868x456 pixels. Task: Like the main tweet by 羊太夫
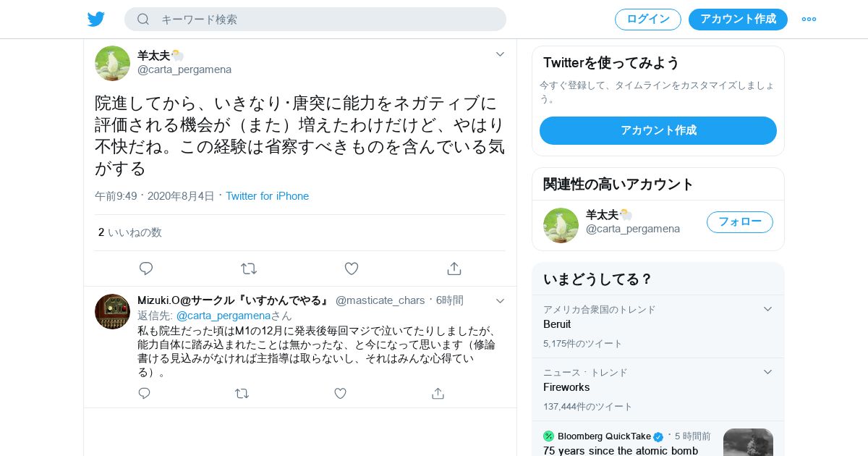click(x=352, y=269)
